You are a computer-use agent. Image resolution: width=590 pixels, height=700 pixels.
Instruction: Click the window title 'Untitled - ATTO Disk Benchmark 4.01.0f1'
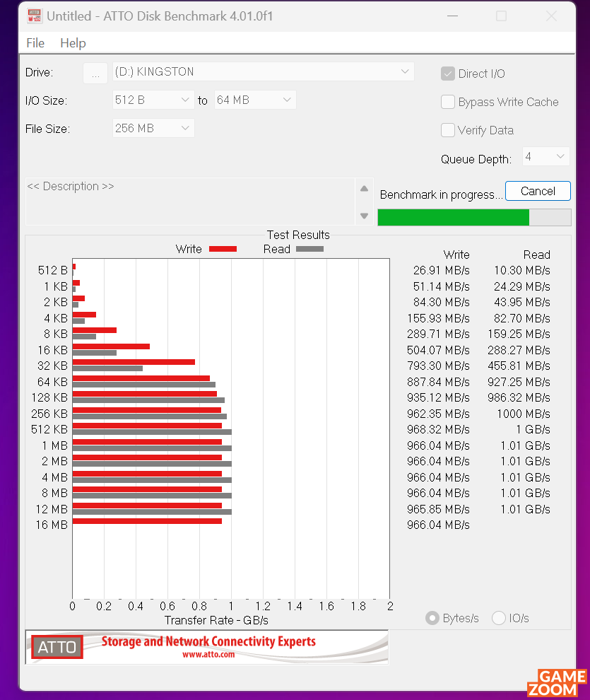160,16
